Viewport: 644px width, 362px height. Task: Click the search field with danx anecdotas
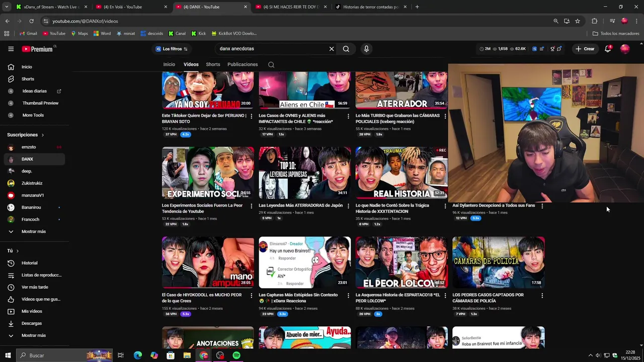272,49
